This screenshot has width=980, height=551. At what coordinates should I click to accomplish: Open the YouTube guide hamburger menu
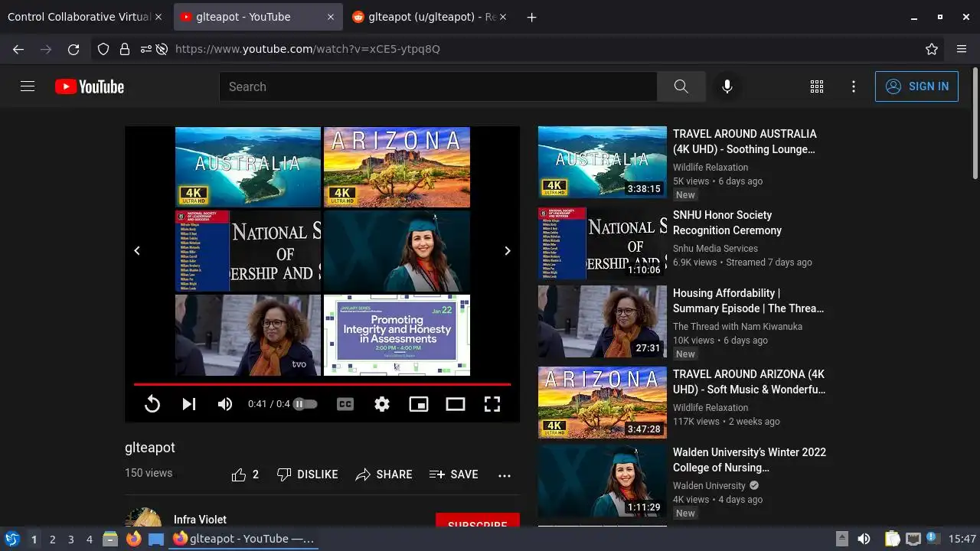click(x=28, y=86)
